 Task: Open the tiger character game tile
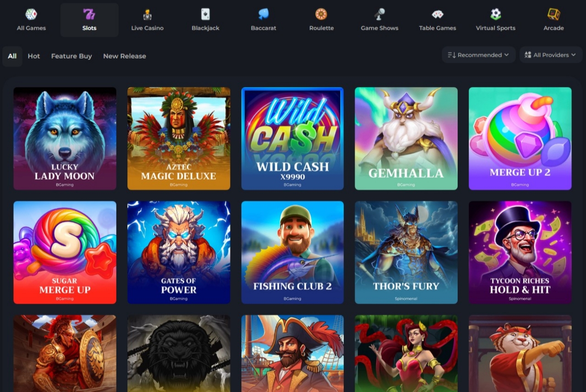coord(520,354)
